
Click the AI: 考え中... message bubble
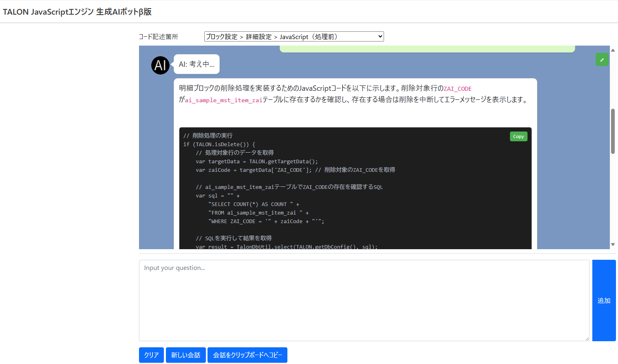click(196, 64)
